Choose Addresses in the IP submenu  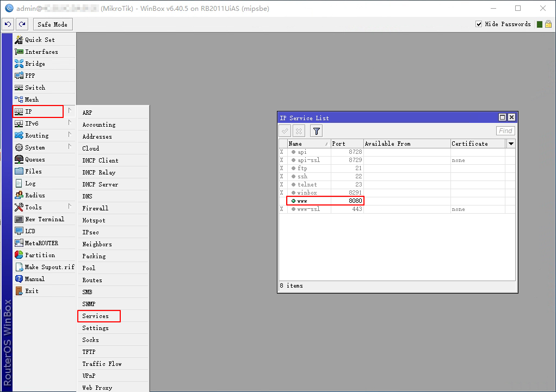pyautogui.click(x=113, y=136)
